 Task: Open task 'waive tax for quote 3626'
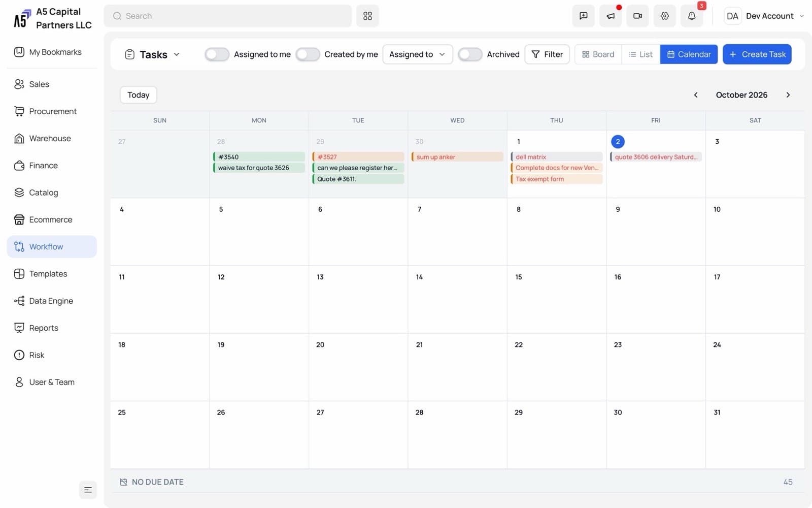259,168
